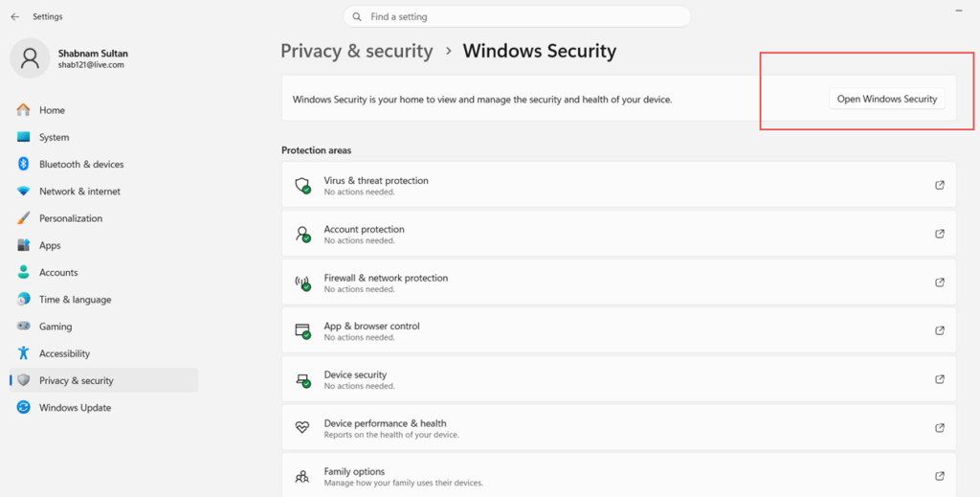Click the Personalization paintbrush icon

(x=23, y=218)
